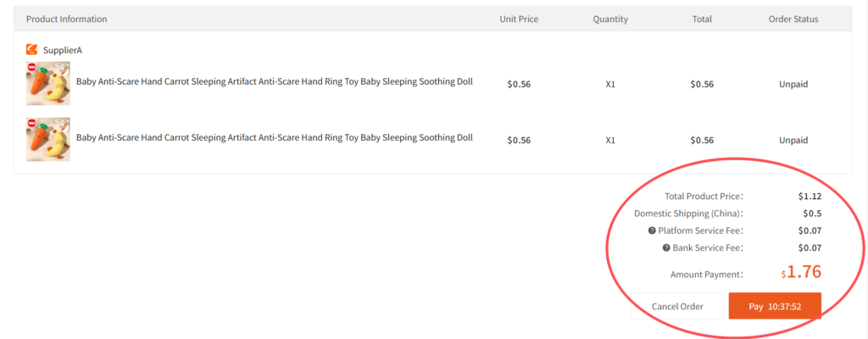Click the Cancel Order button
The image size is (868, 339).
[x=677, y=306]
